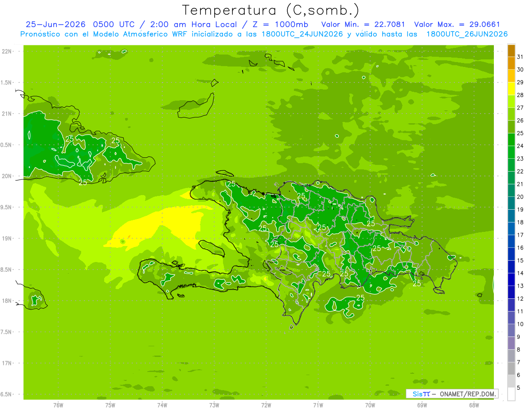Click the teal 20 colorbar swatch

511,203
